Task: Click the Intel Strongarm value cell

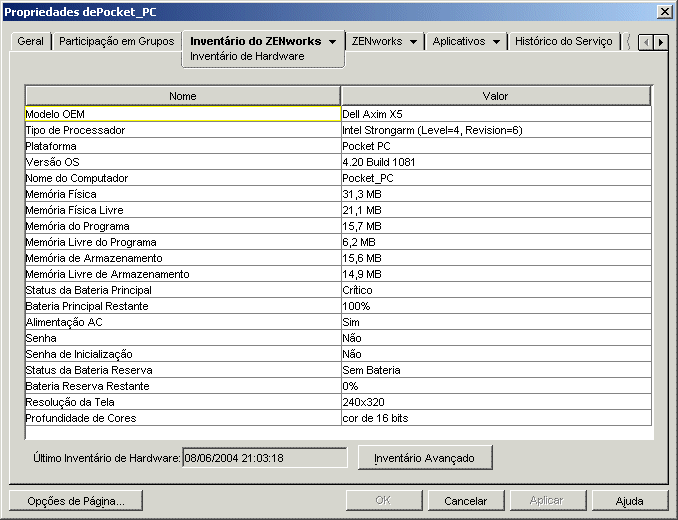Action: (x=496, y=130)
